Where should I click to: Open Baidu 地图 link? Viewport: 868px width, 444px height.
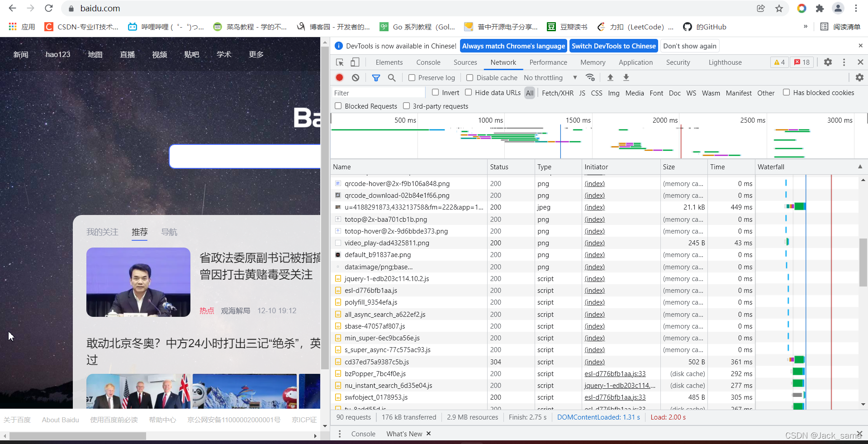[95, 54]
